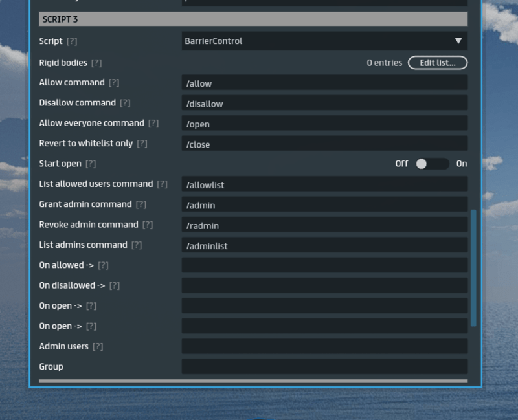The image size is (518, 420).
Task: Click the help icon beside Allow command
Action: click(x=114, y=83)
